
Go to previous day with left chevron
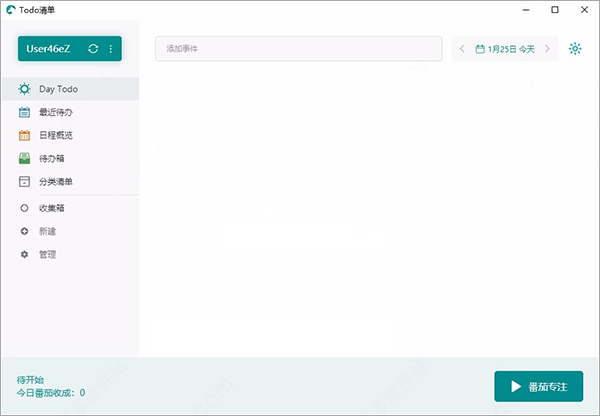pos(462,49)
